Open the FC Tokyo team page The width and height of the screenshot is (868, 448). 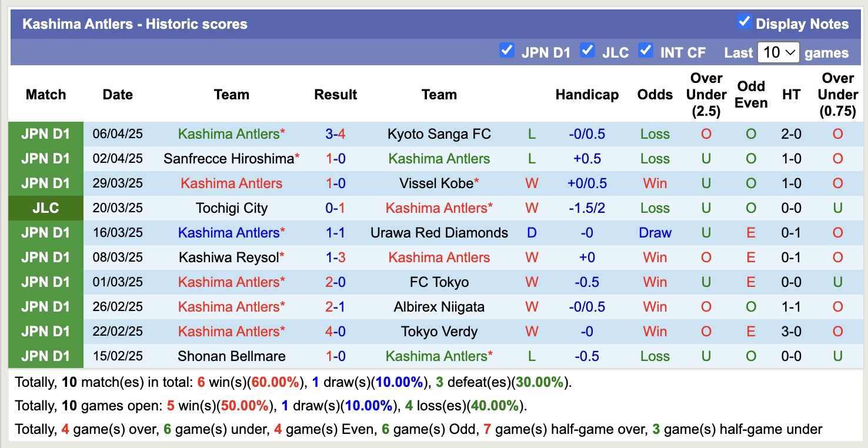439,282
